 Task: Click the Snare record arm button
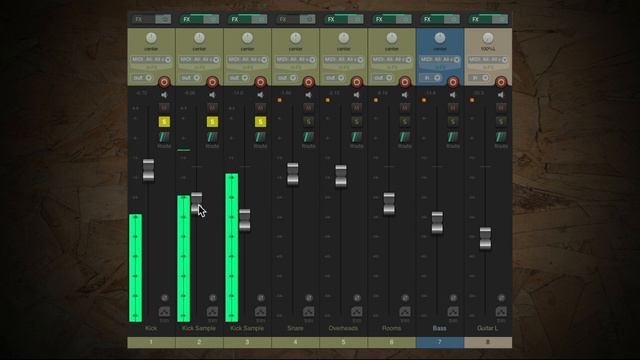click(309, 82)
